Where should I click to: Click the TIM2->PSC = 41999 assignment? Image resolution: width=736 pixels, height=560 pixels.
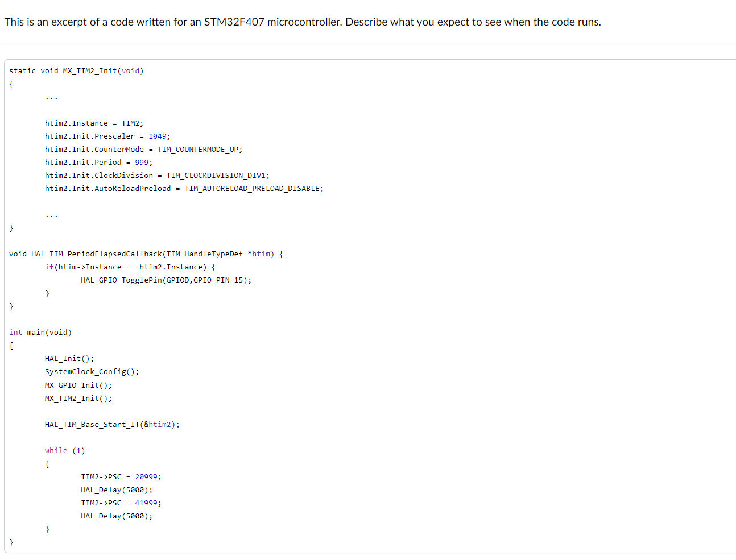(121, 503)
